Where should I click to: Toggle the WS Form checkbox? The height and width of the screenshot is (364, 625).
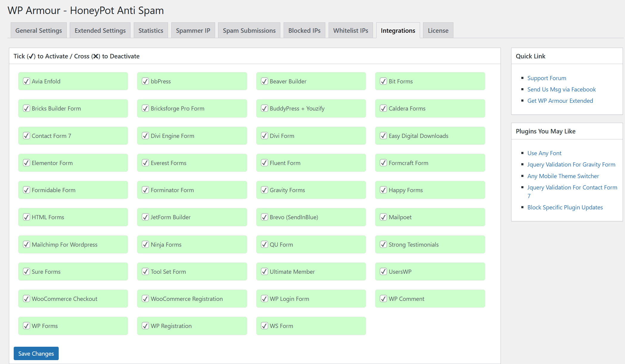pos(265,326)
